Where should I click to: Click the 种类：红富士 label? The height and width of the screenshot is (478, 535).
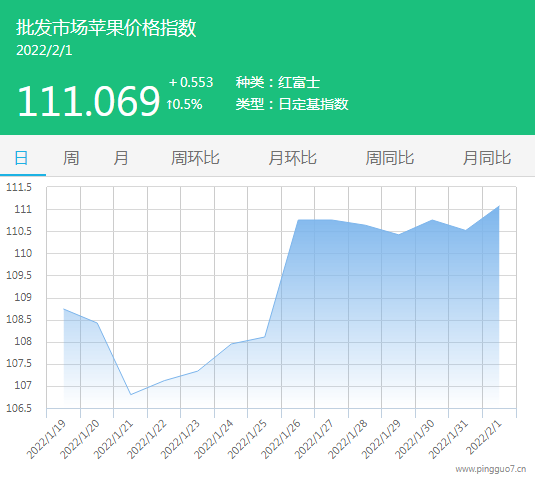278,82
